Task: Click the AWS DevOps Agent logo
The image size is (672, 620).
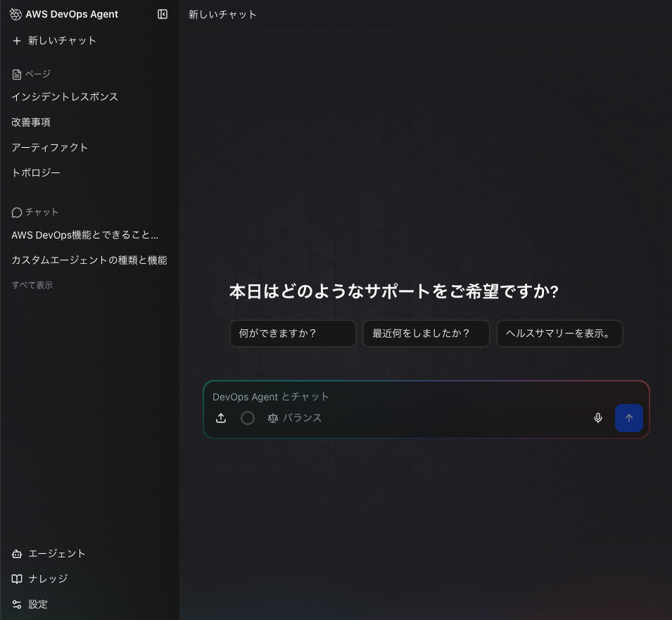Action: pos(15,14)
